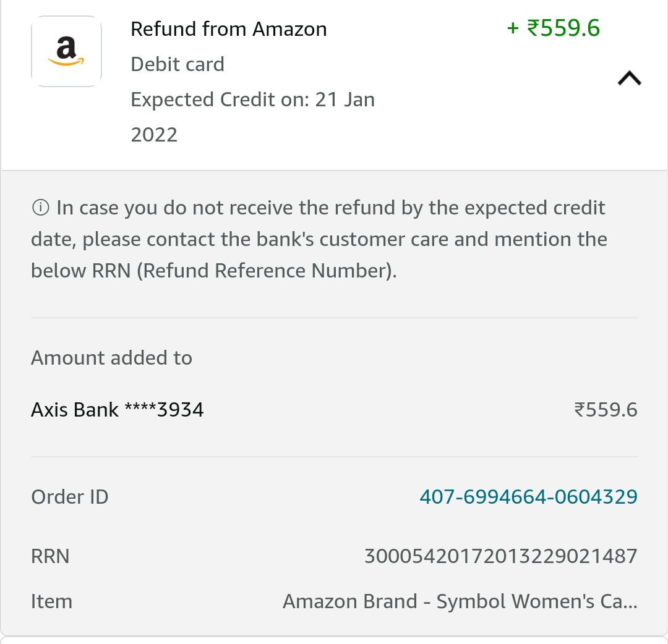Click the RRN refund notice paragraph

pyautogui.click(x=319, y=239)
